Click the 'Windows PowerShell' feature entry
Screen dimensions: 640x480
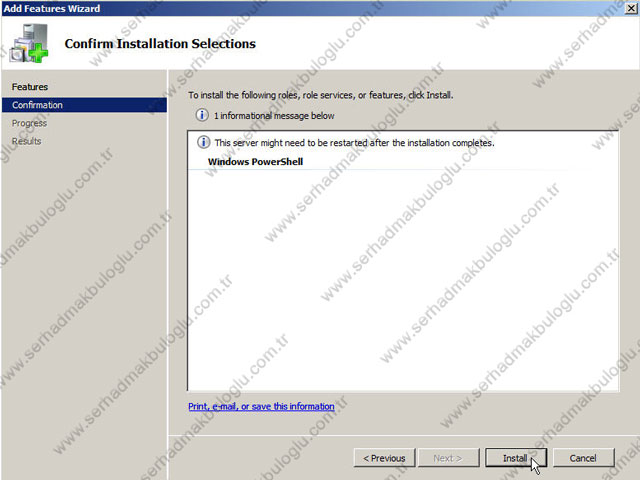255,162
